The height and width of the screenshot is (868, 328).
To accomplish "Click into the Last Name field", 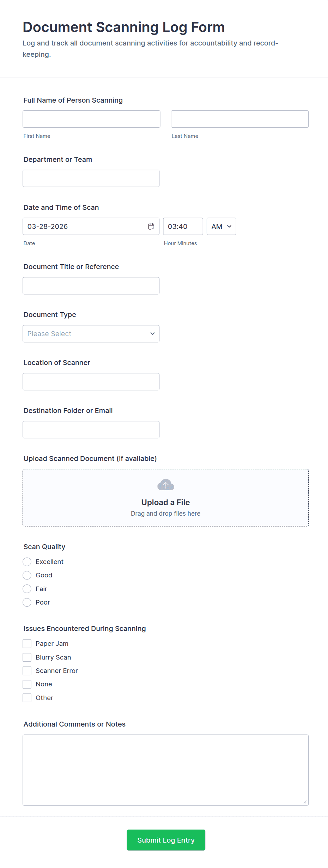I will 239,119.
